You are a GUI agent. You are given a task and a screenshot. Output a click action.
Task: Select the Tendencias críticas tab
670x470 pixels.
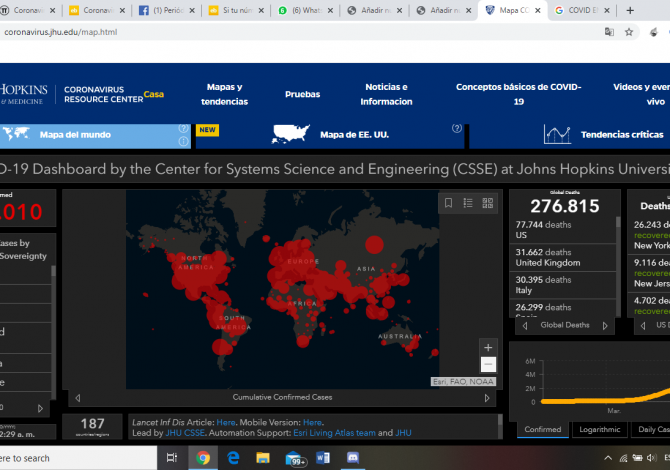570,135
